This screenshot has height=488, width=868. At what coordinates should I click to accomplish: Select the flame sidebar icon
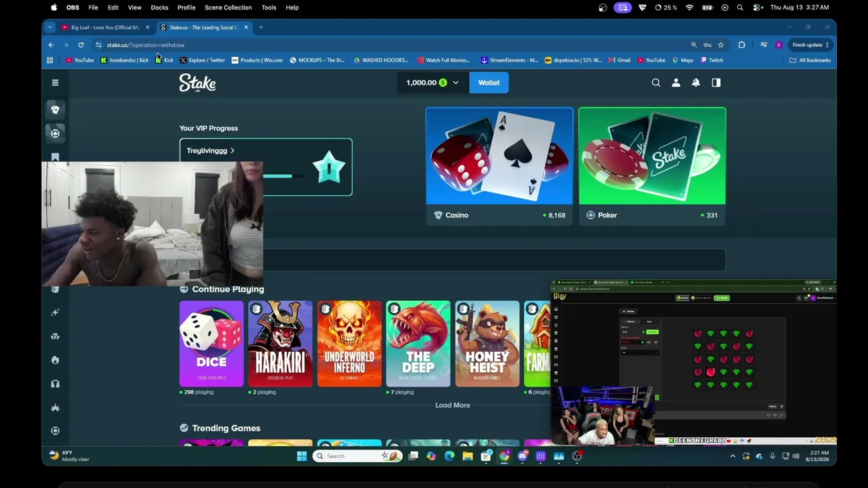coord(55,360)
